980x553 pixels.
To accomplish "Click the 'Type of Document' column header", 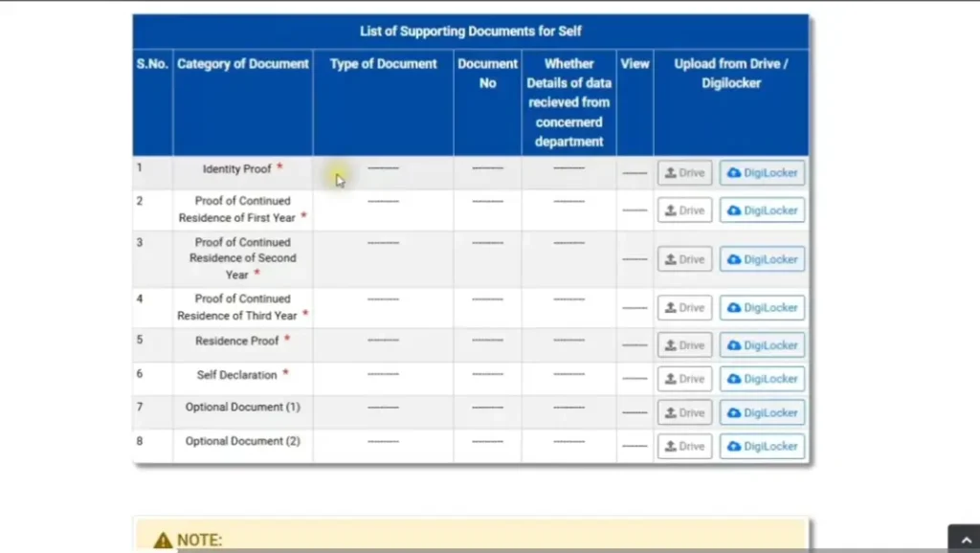I will click(383, 64).
